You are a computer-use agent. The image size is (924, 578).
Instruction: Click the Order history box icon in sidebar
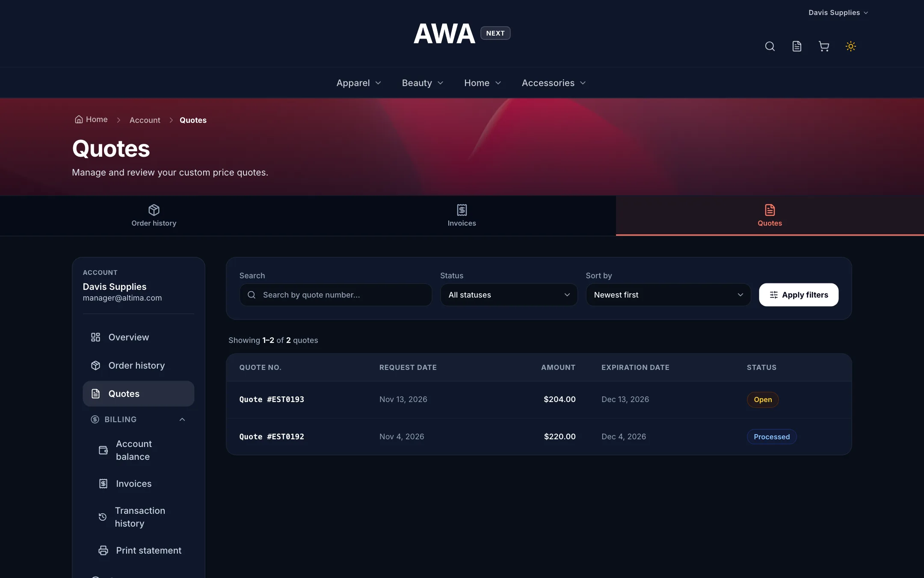click(x=95, y=365)
